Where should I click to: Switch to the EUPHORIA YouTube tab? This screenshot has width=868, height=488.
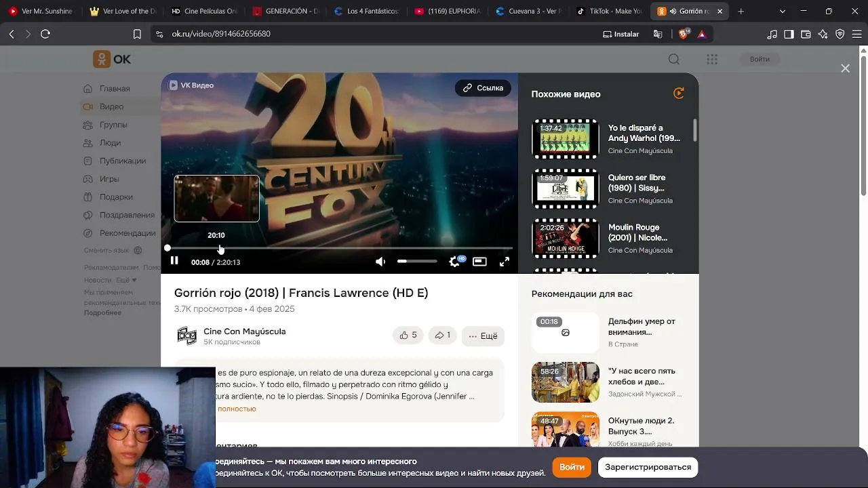448,11
